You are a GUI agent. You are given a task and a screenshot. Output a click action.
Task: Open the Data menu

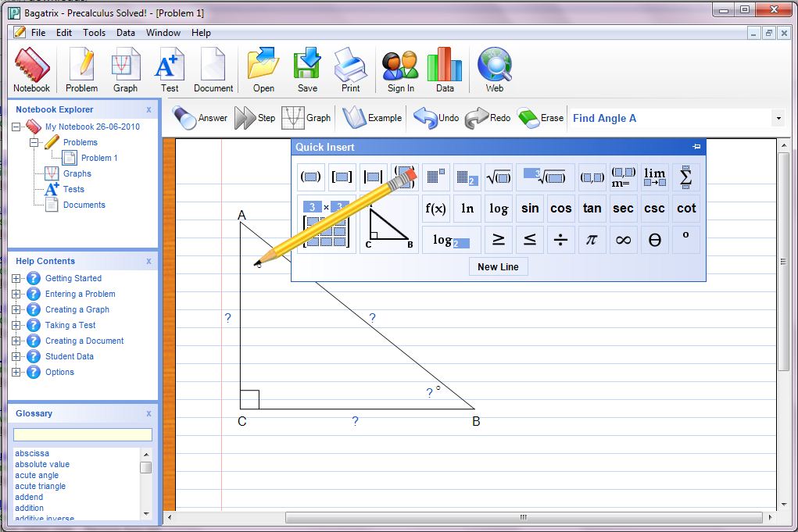coord(126,33)
